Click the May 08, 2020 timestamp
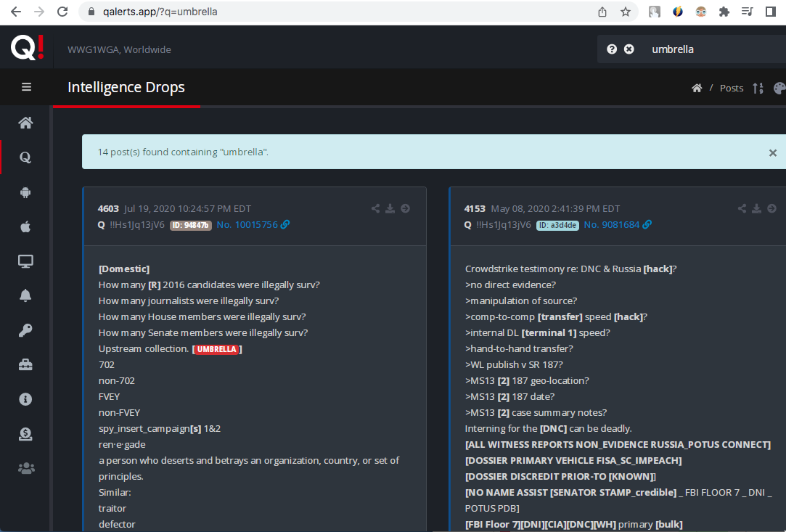786x532 pixels. pos(555,208)
